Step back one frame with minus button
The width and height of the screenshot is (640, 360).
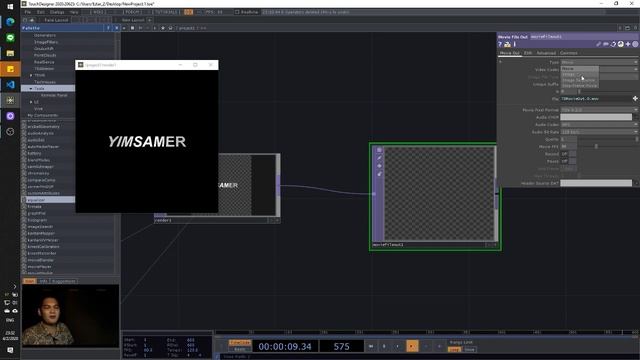click(x=426, y=346)
